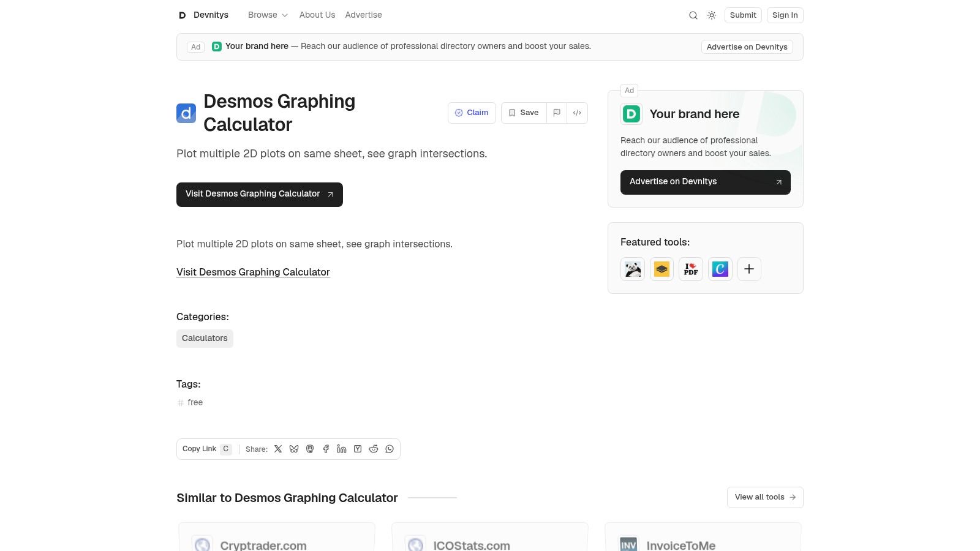Image resolution: width=980 pixels, height=551 pixels.
Task: Open the Calculators category badge
Action: pyautogui.click(x=205, y=339)
